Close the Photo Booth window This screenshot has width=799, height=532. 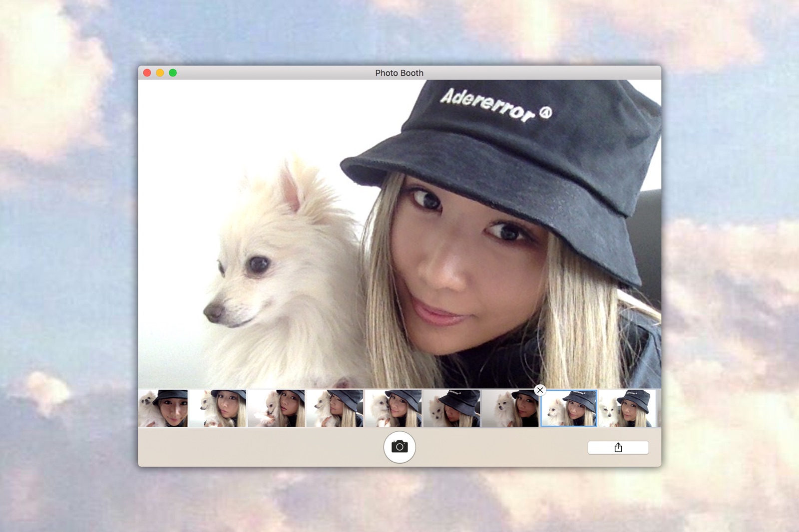click(147, 73)
